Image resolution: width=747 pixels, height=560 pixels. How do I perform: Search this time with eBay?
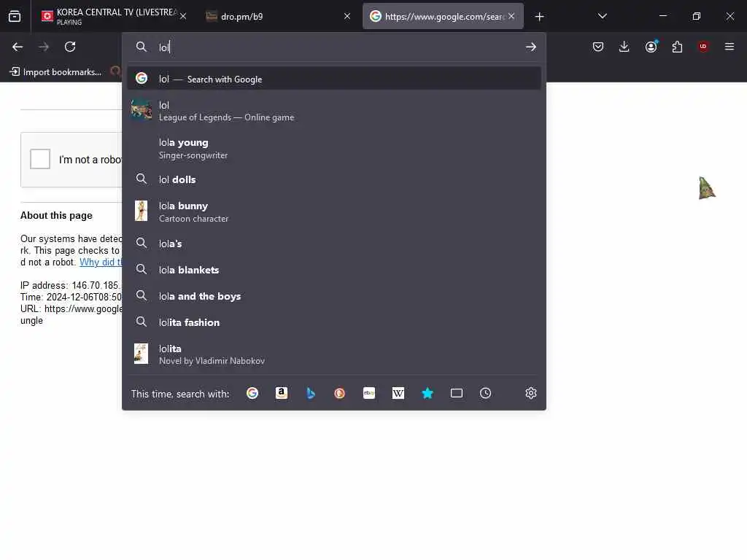[x=369, y=393]
